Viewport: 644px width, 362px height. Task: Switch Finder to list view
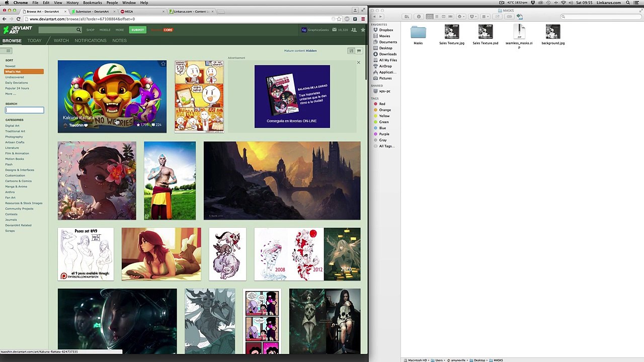click(x=436, y=17)
